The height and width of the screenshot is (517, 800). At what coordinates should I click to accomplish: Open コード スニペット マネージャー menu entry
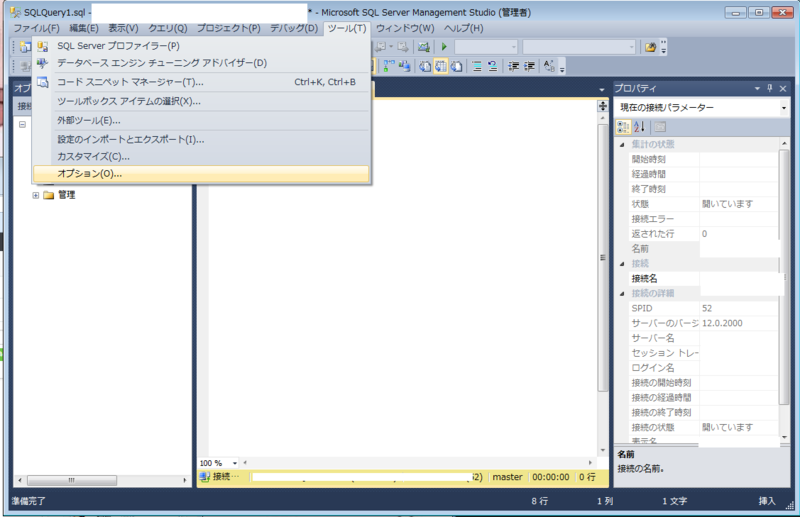pyautogui.click(x=201, y=82)
